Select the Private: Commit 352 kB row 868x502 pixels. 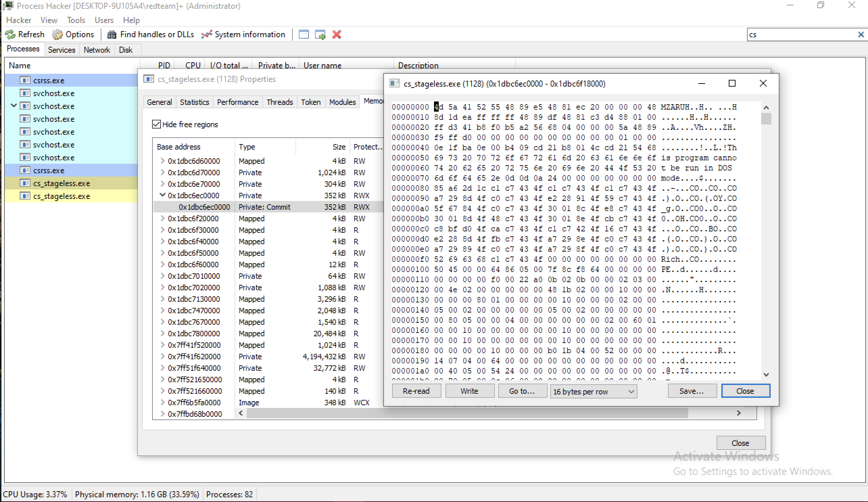pos(269,207)
